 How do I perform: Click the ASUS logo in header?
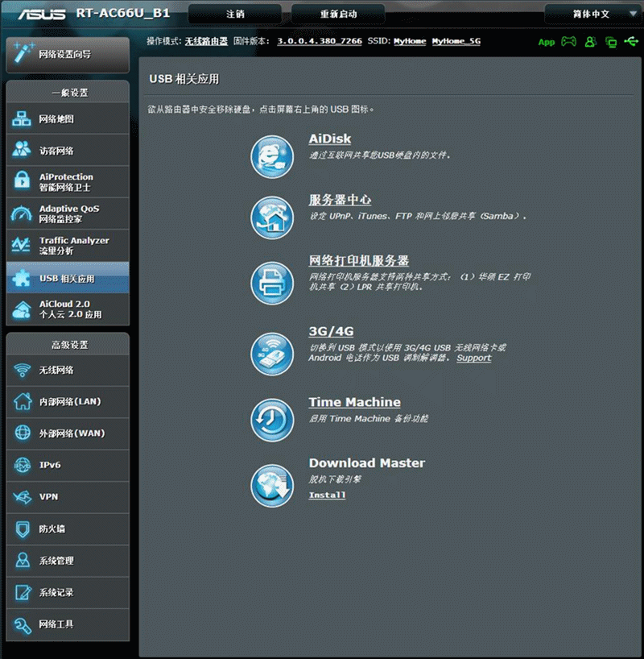42,15
